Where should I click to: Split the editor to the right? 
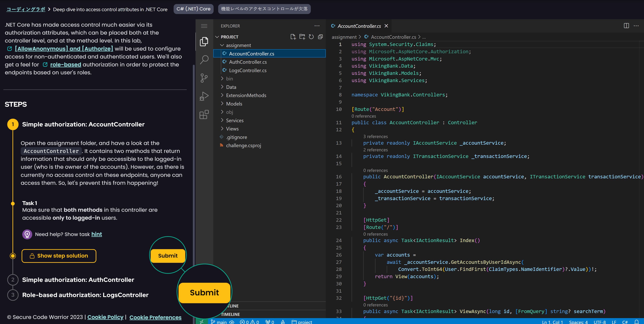(626, 26)
